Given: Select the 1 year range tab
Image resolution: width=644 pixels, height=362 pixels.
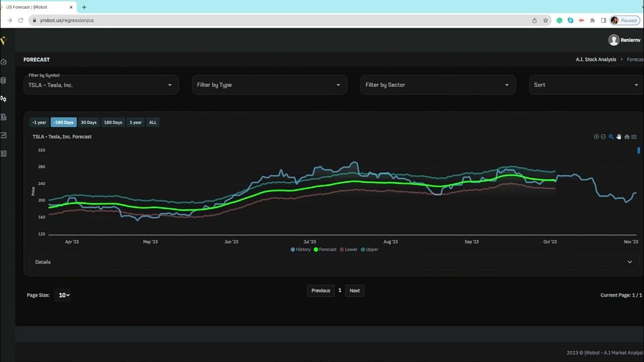Looking at the screenshot, I should point(136,122).
